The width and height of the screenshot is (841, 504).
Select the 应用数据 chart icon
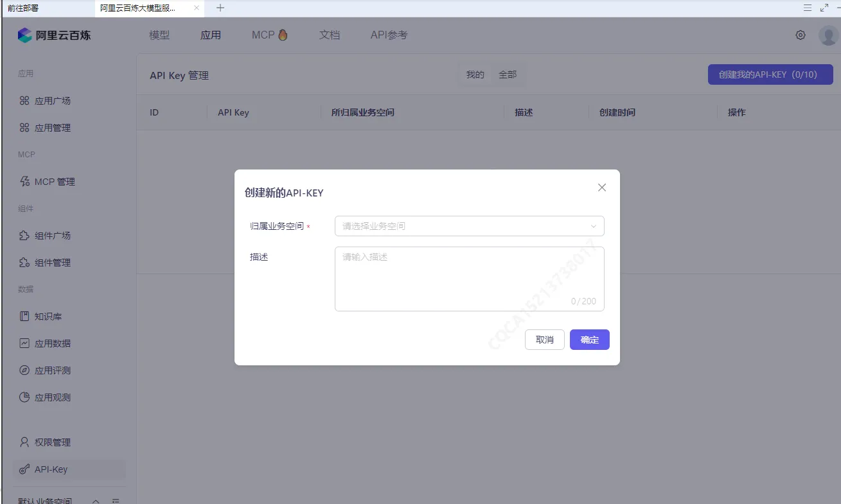pyautogui.click(x=24, y=343)
